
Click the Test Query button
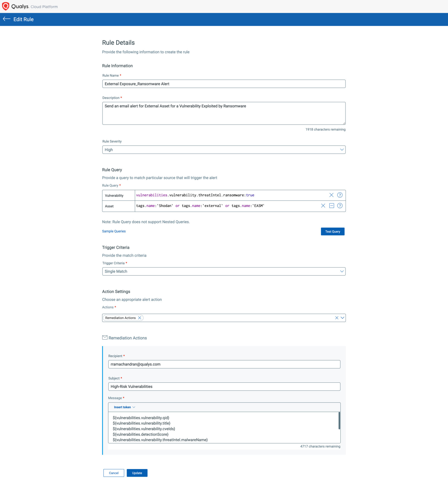(x=333, y=231)
